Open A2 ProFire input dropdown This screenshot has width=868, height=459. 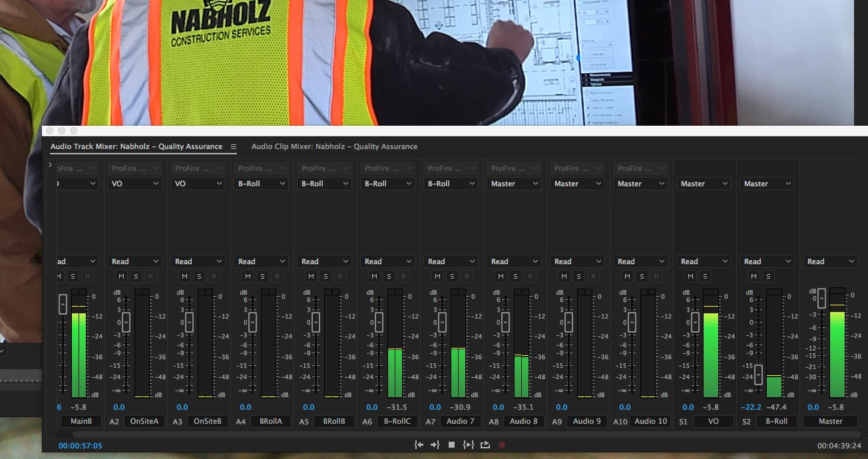(135, 168)
